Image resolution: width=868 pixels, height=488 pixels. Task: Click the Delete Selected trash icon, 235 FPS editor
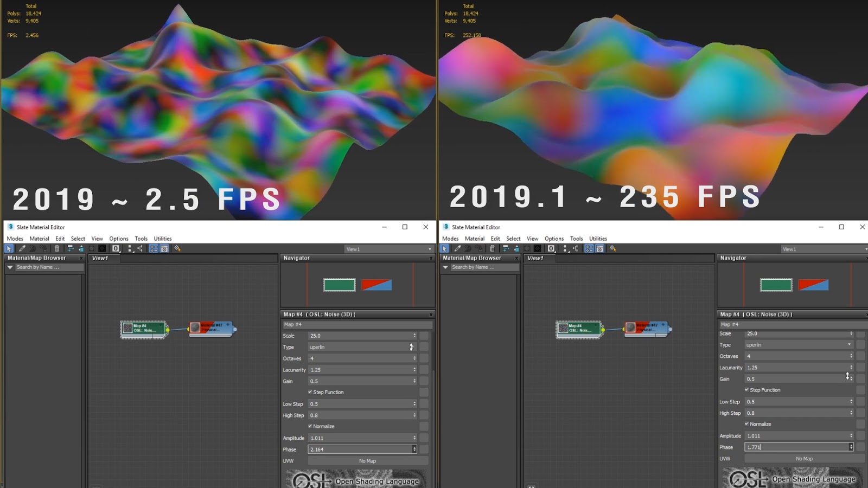[493, 248]
